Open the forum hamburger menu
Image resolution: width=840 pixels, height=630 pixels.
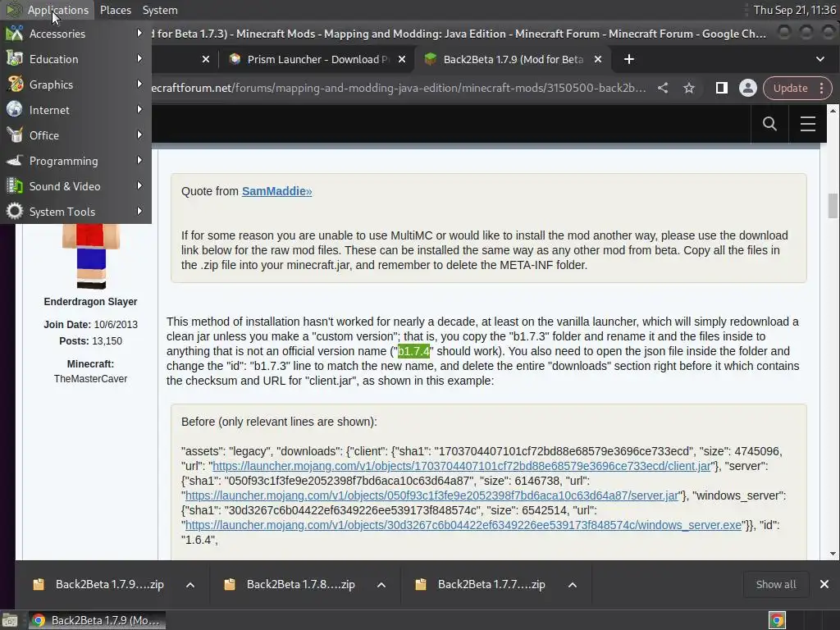[808, 124]
